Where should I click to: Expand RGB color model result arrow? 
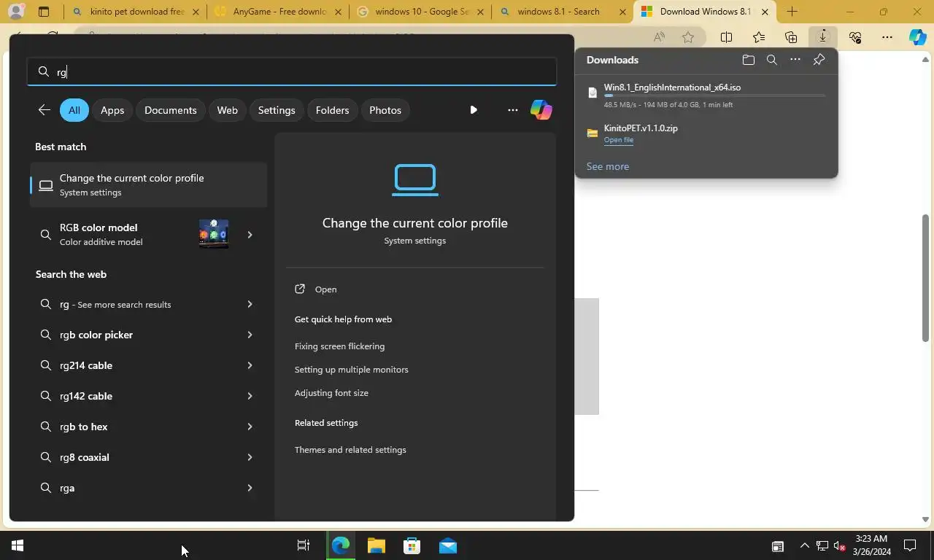pyautogui.click(x=250, y=235)
